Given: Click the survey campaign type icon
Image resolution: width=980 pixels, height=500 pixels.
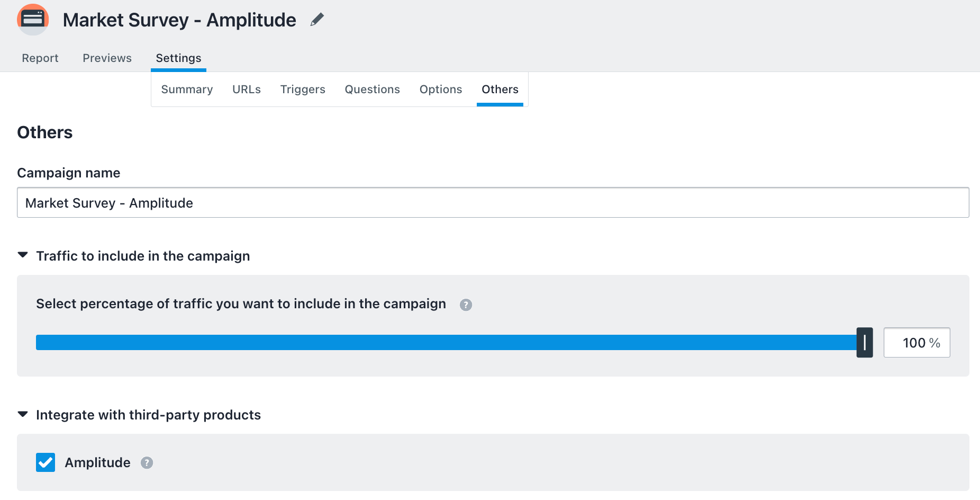Looking at the screenshot, I should 33,20.
